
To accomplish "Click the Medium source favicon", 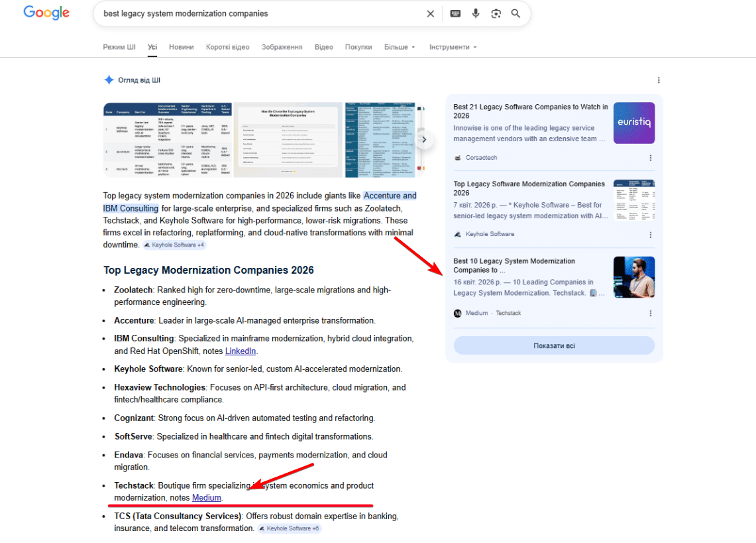I will point(458,313).
